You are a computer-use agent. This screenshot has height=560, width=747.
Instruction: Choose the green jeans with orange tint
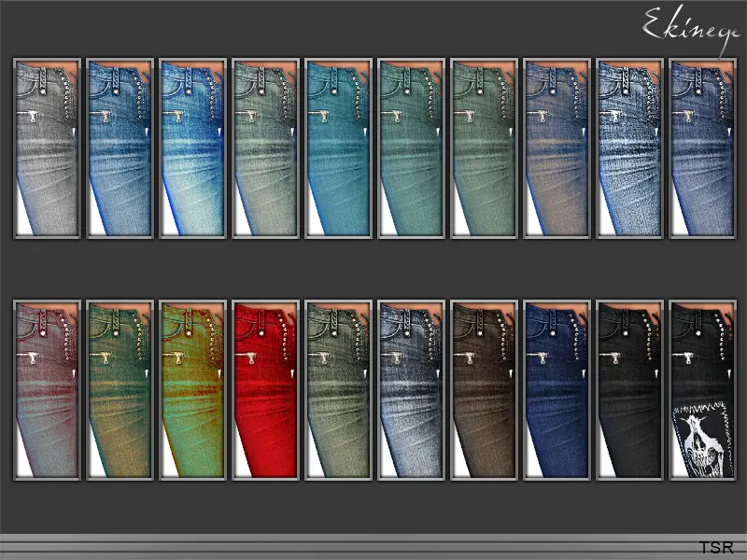click(x=193, y=389)
